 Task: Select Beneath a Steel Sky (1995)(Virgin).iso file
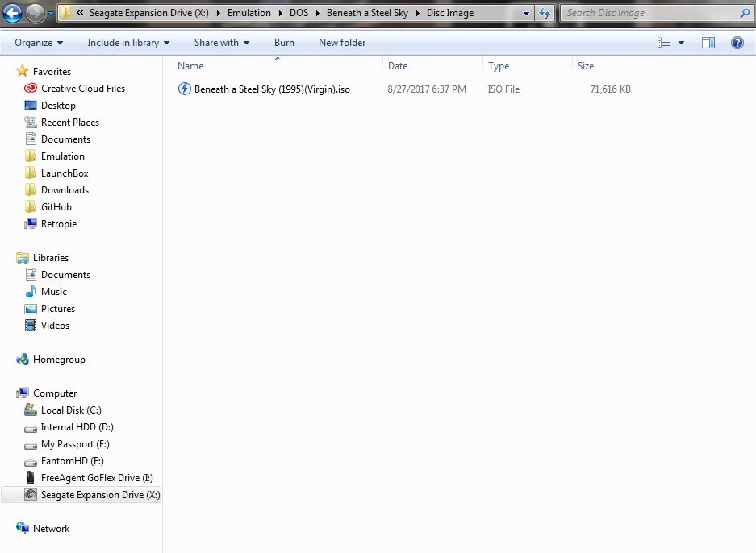[272, 89]
